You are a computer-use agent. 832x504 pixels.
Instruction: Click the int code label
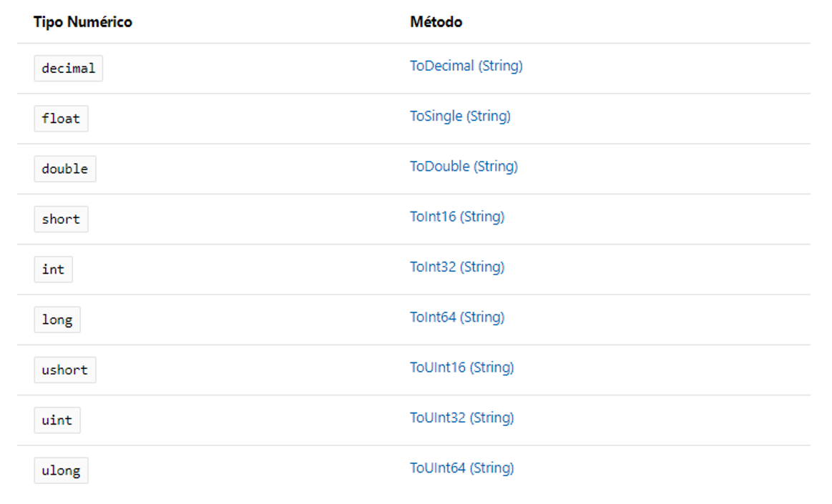click(x=54, y=270)
